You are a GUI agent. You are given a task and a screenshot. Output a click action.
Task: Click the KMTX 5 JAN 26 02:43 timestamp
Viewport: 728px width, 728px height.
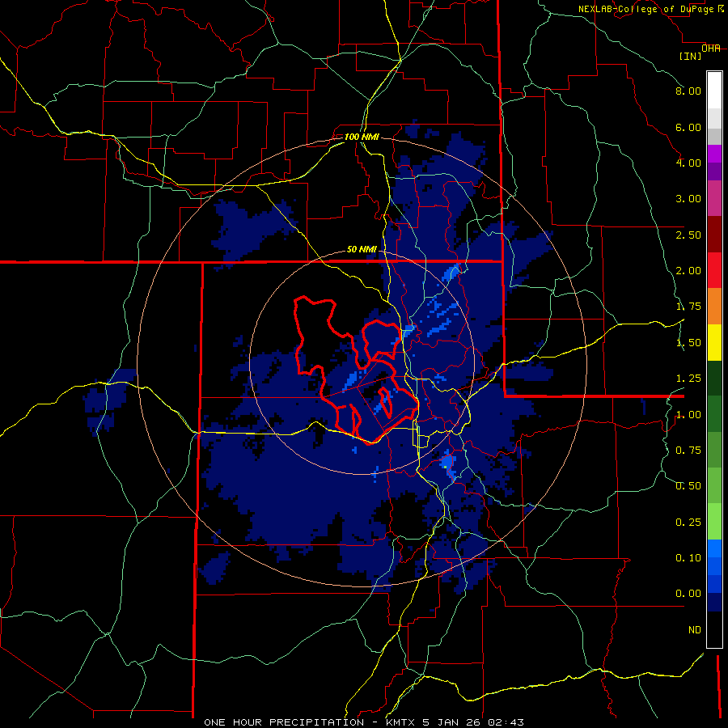click(455, 722)
